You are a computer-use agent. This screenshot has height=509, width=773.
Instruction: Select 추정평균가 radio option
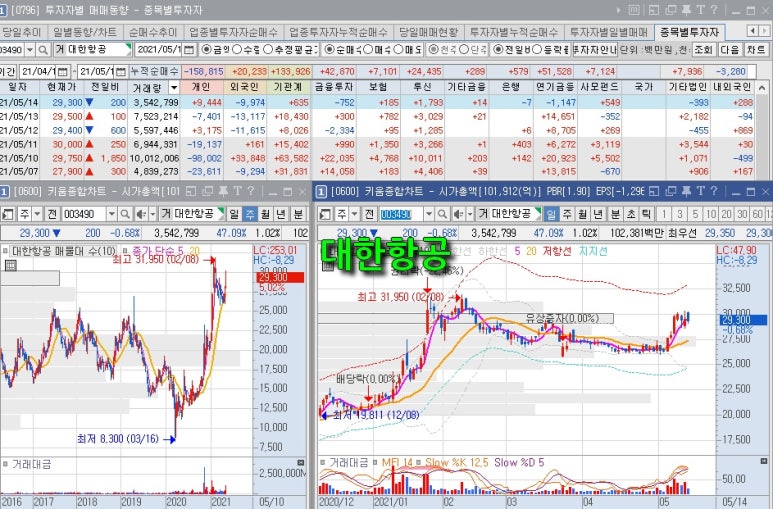pyautogui.click(x=267, y=50)
